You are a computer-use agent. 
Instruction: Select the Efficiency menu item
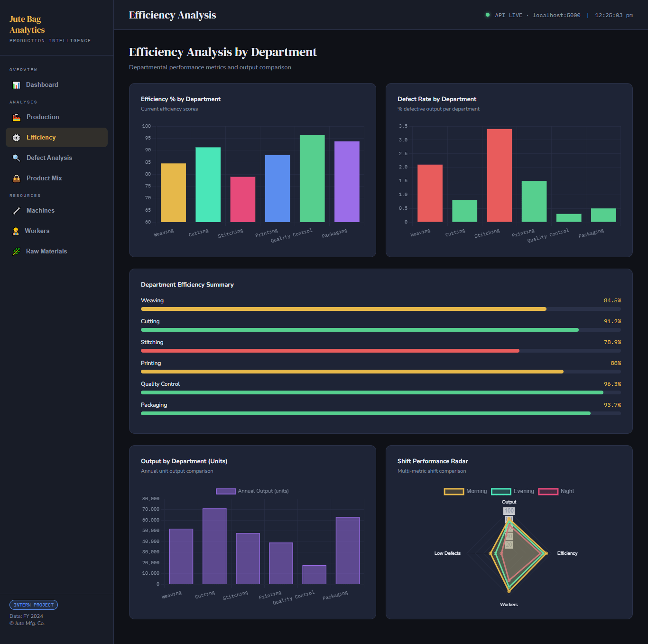(56, 138)
